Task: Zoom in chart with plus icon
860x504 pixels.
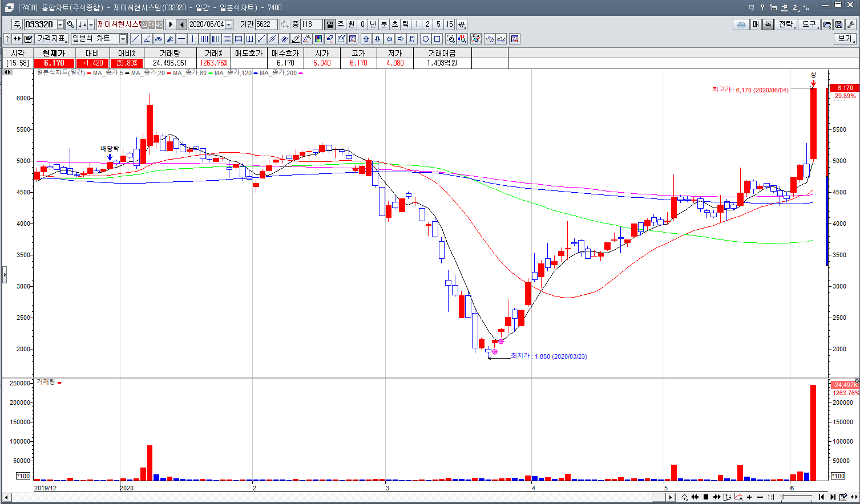Action: pos(749,497)
